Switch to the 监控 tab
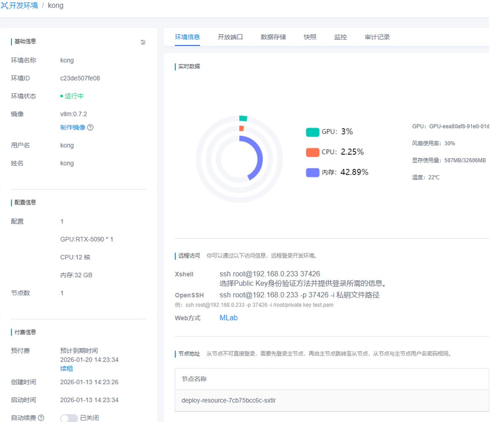Screen dimensions: 504x422 tap(340, 37)
